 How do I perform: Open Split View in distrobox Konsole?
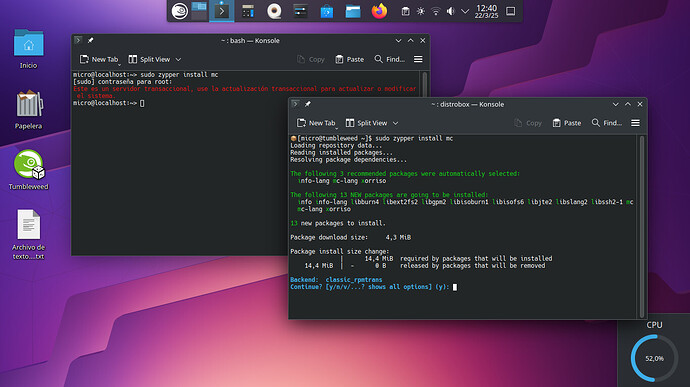tap(367, 123)
